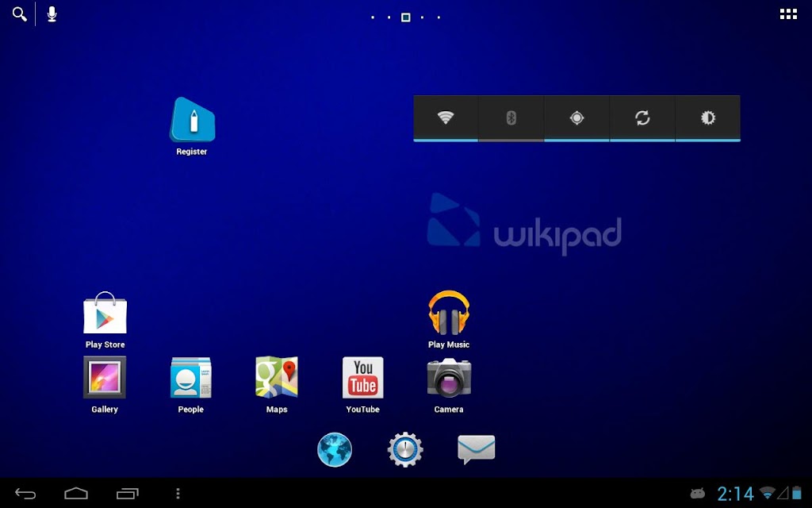Open the YouTube app
812x508 pixels.
(x=363, y=385)
